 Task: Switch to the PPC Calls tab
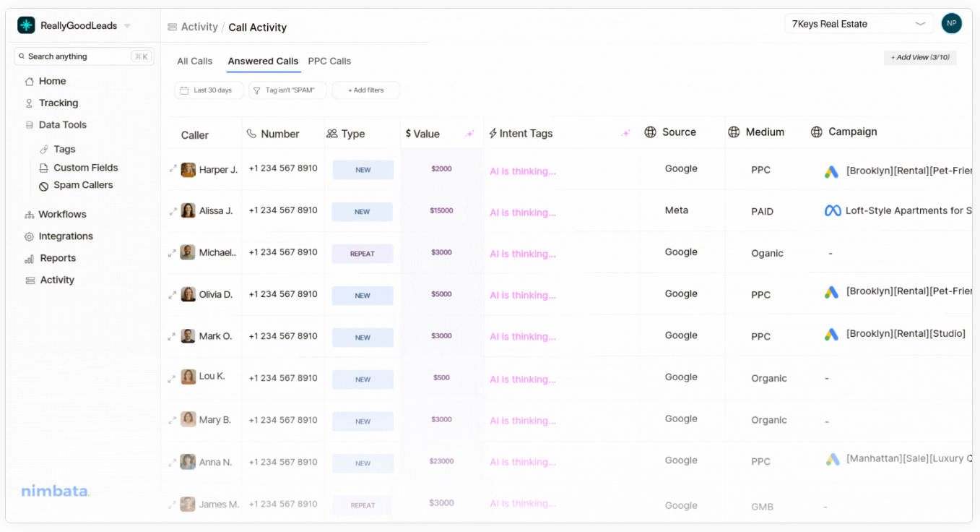[x=329, y=61]
